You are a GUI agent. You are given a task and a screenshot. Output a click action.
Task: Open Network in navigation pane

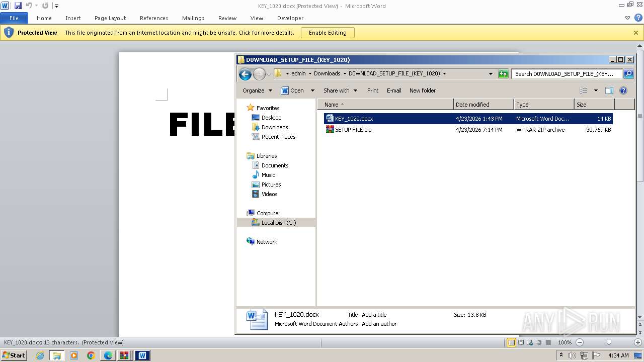pyautogui.click(x=267, y=242)
